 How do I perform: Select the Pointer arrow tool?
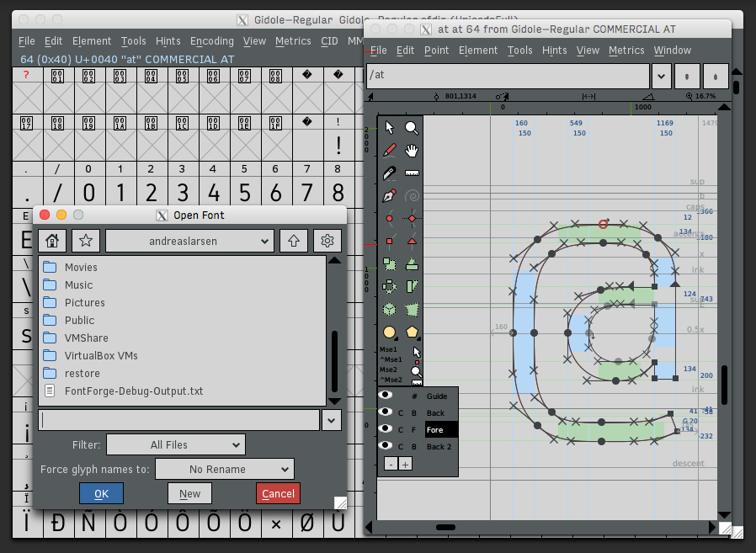tap(389, 127)
